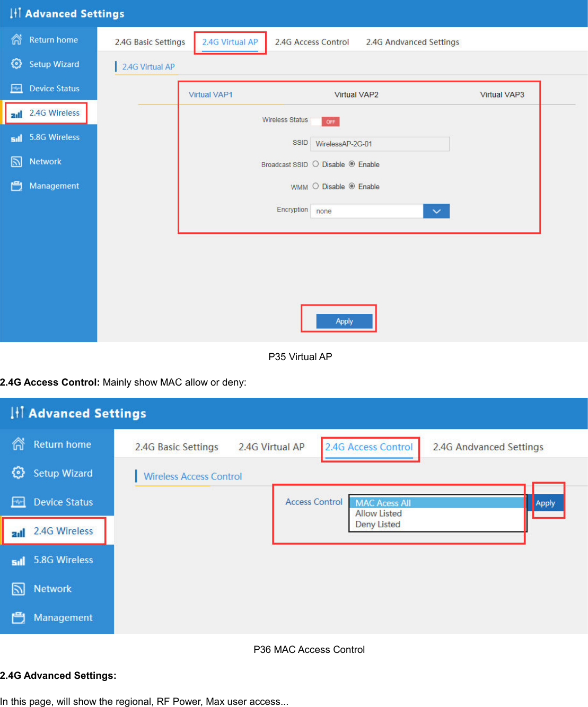Open 2.4G Basic Settings tab in top screenshot
Screen dimensions: 588x707
(150, 42)
